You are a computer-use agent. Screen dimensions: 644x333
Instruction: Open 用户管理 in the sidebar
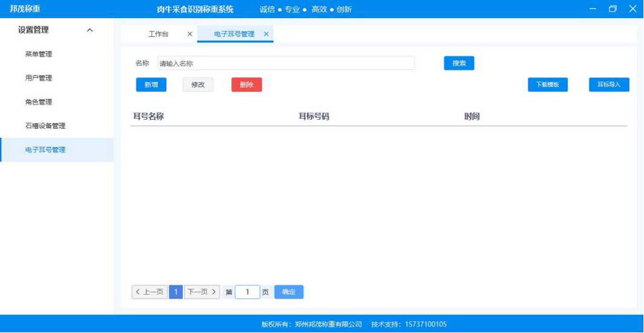pyautogui.click(x=39, y=78)
